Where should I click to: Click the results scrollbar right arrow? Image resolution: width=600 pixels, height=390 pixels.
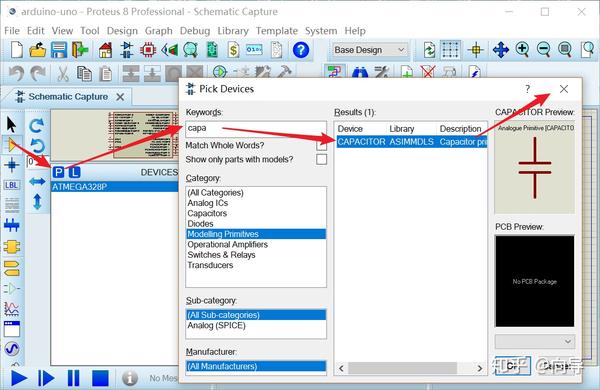[479, 368]
